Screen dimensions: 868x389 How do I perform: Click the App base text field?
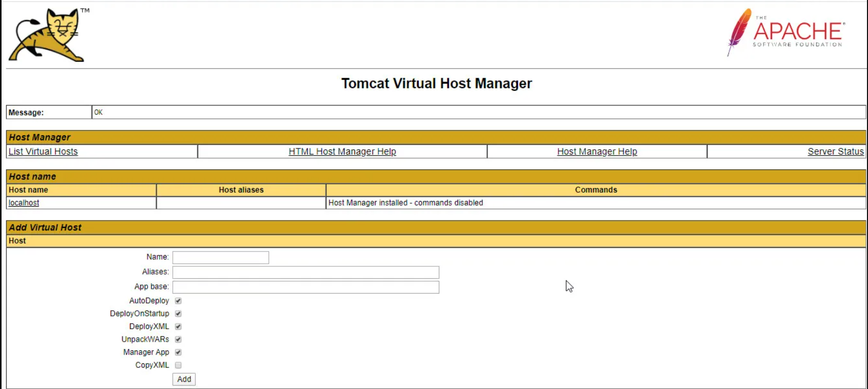(x=305, y=287)
